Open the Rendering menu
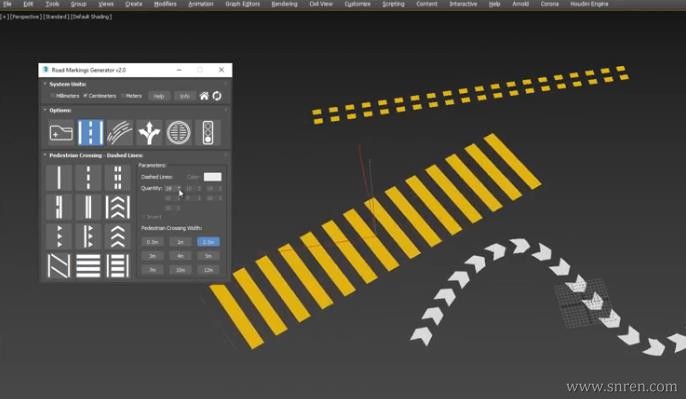Image resolution: width=686 pixels, height=399 pixels. click(284, 4)
